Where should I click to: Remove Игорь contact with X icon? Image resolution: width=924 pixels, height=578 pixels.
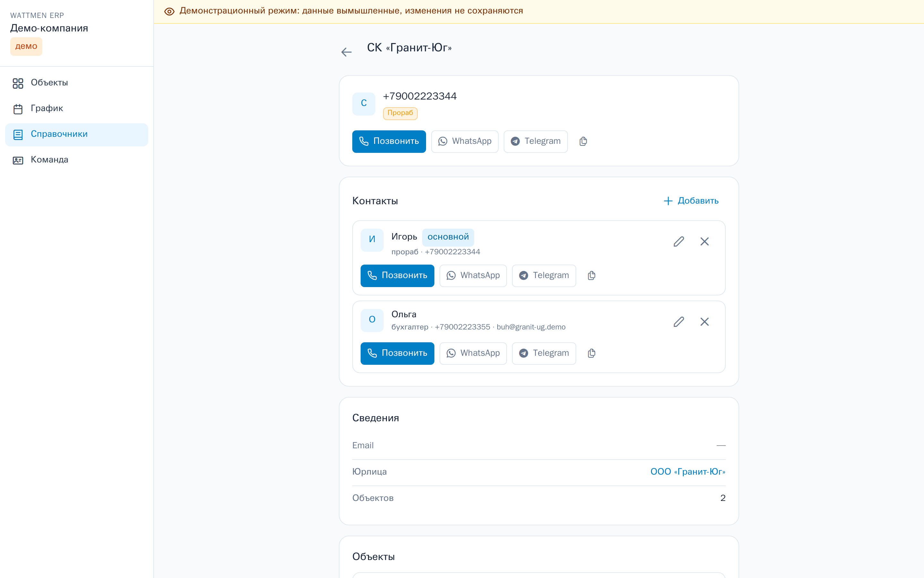(705, 241)
